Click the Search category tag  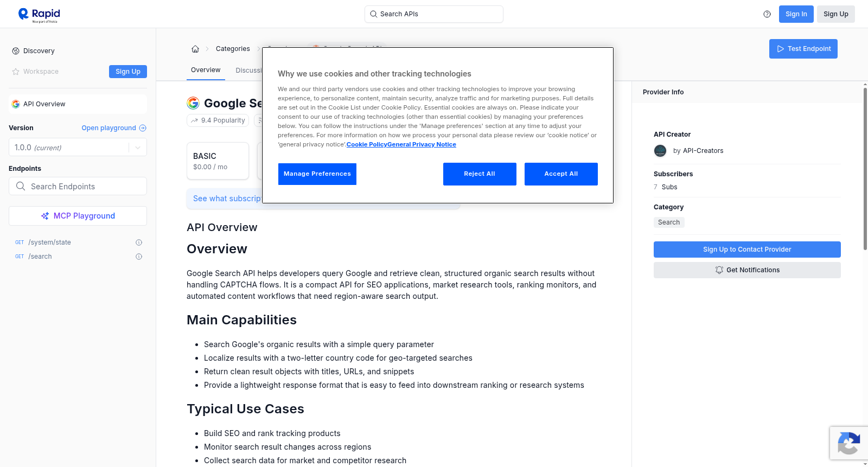click(669, 222)
